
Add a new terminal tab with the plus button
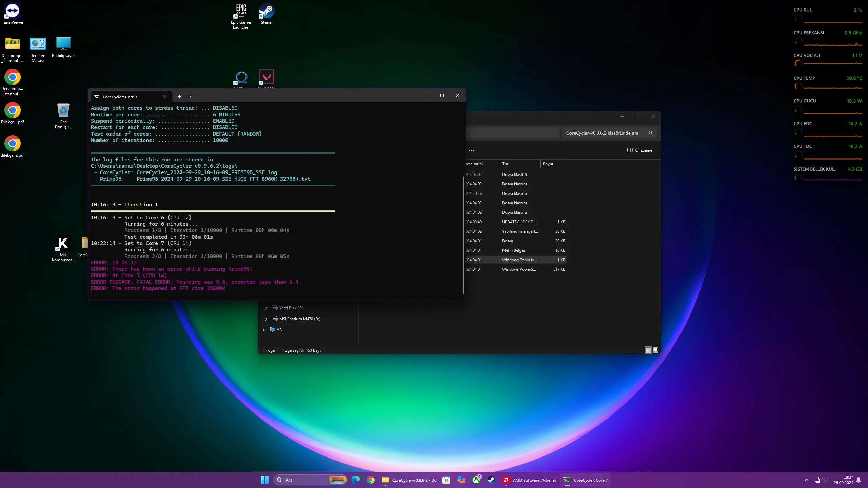click(x=179, y=97)
